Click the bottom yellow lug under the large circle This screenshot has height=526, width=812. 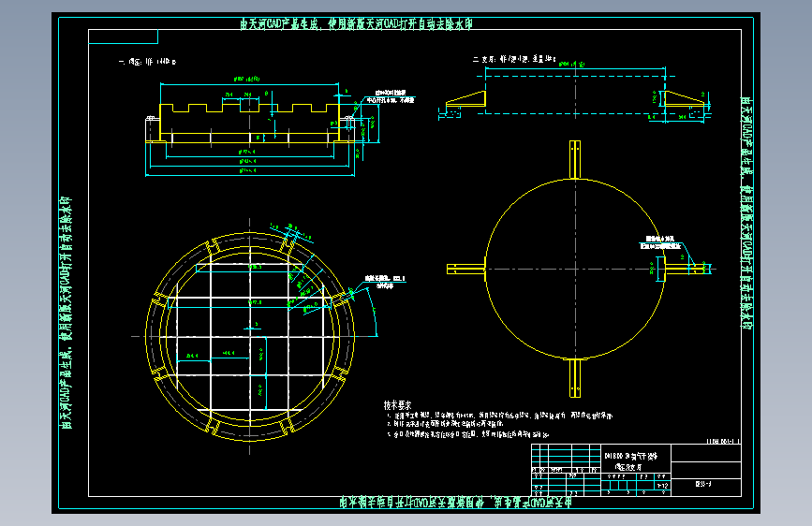575,378
